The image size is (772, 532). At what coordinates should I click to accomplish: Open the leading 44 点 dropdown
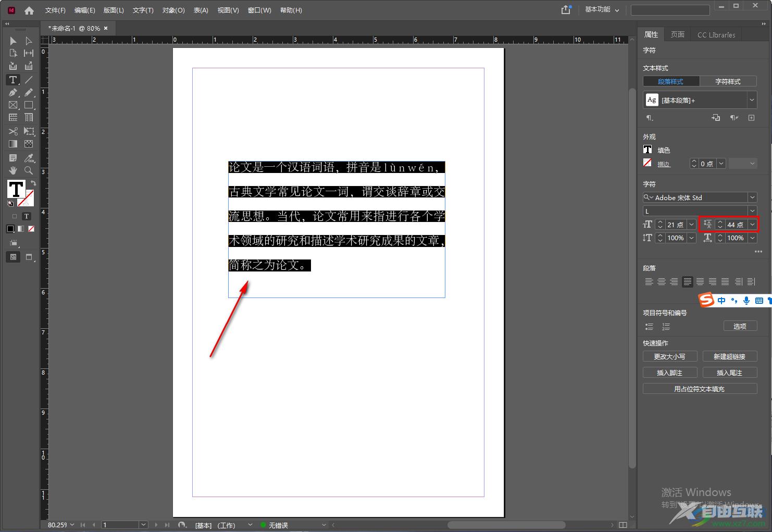click(x=752, y=225)
